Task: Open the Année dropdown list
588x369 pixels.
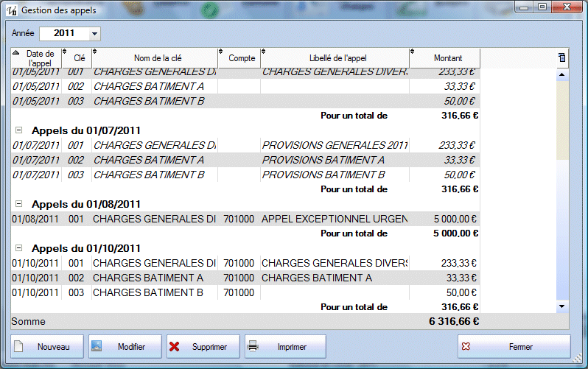Action: (x=94, y=34)
